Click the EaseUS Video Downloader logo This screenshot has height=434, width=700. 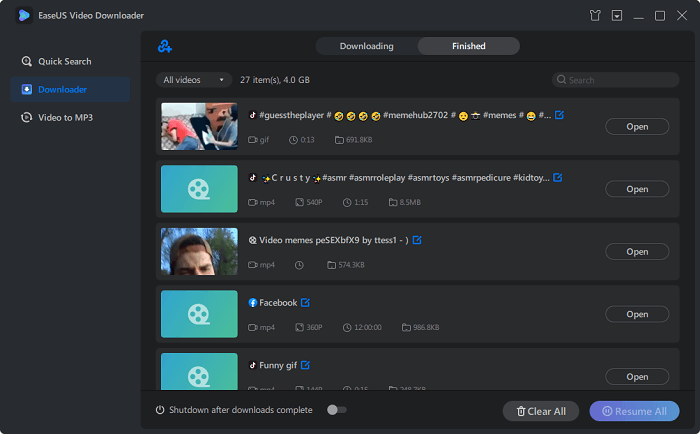pos(23,16)
